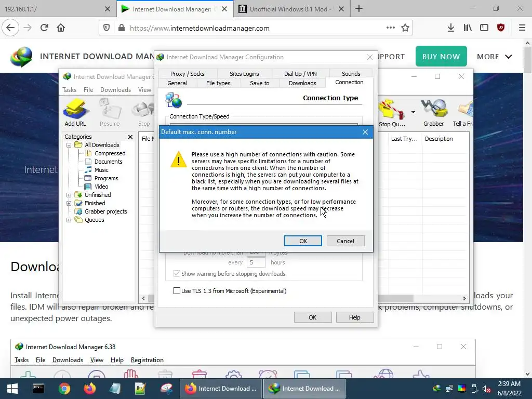Screen dimensions: 532x399
Task: Switch to the Sounds tab
Action: click(x=351, y=74)
